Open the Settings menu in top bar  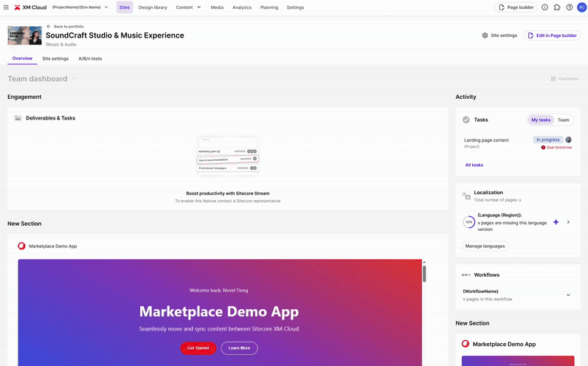(295, 7)
